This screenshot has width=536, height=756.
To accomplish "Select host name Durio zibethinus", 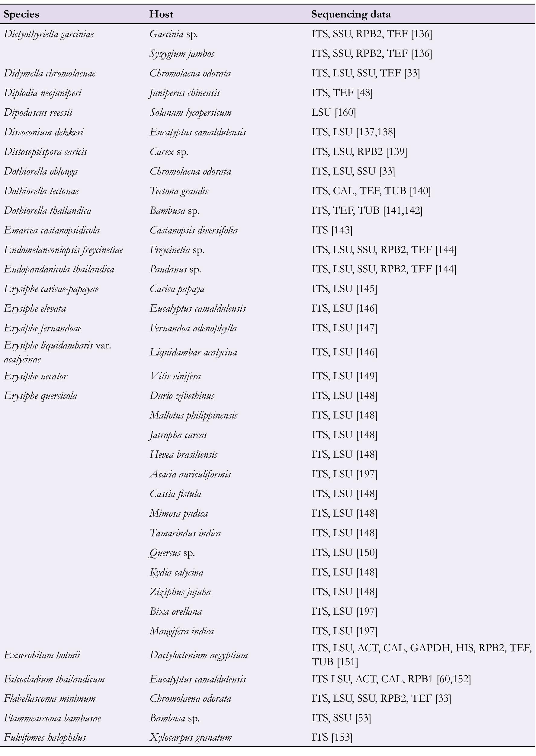I will point(182,396).
